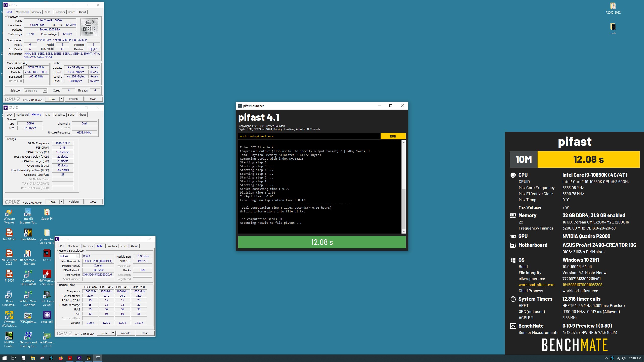The width and height of the screenshot is (644, 362).
Task: Click the green 12.08 s result bar
Action: click(x=322, y=242)
